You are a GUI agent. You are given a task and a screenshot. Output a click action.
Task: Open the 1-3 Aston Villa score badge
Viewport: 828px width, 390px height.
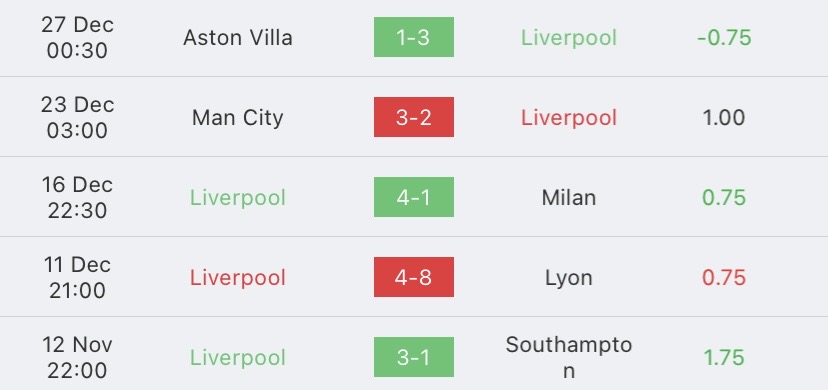tap(413, 37)
